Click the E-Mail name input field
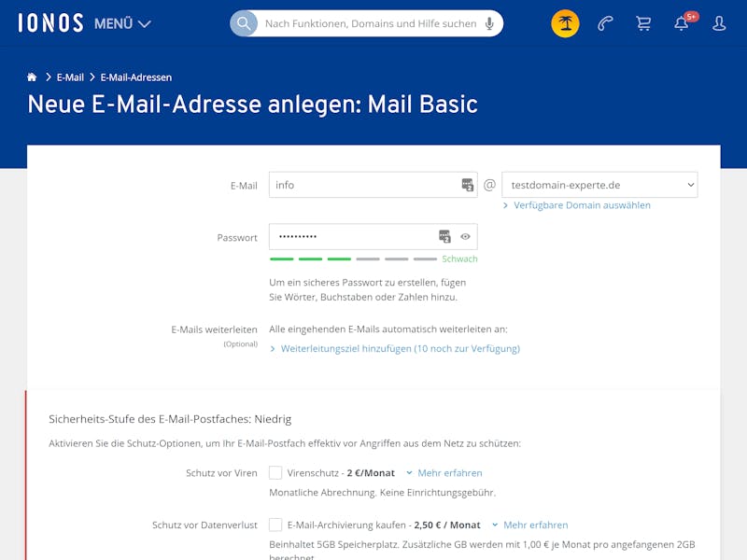Screen dimensions: 747x560 (373, 185)
